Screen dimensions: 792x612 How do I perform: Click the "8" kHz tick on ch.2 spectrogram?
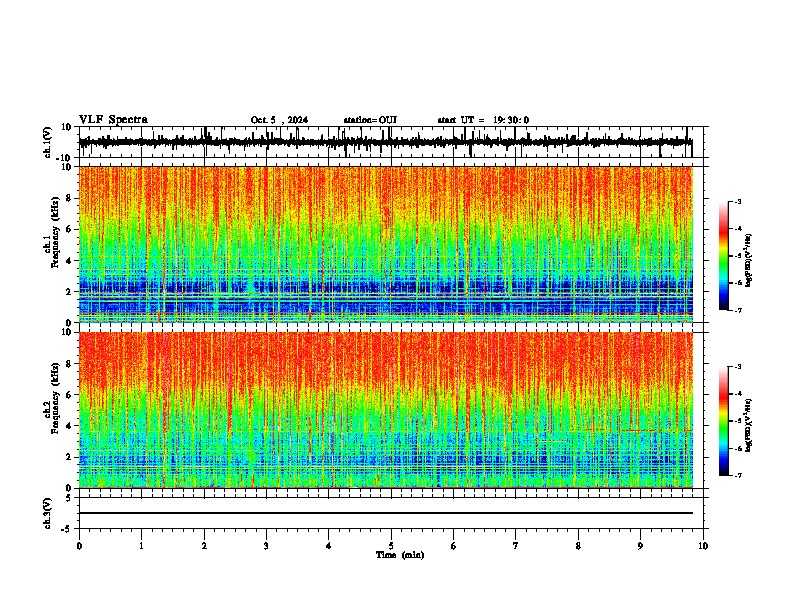(70, 364)
